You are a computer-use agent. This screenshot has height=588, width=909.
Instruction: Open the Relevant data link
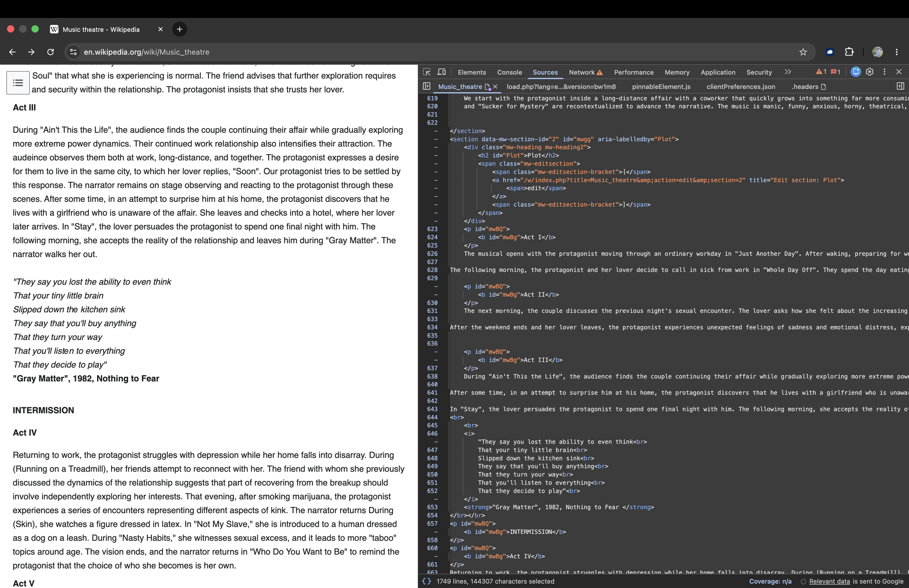[x=829, y=581]
